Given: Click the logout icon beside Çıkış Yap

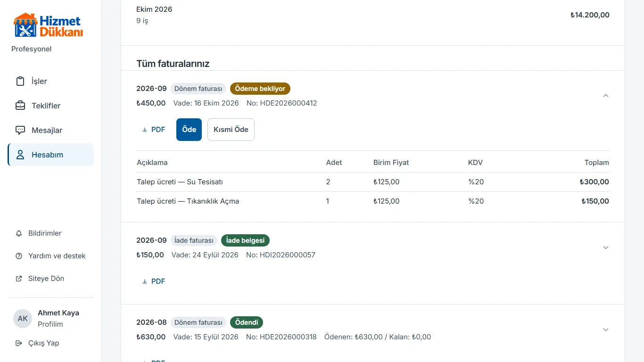Looking at the screenshot, I should coord(19,343).
